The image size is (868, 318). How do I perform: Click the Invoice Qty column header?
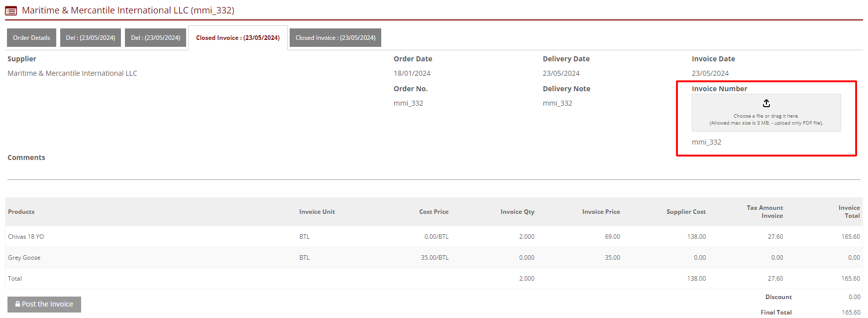tap(517, 212)
